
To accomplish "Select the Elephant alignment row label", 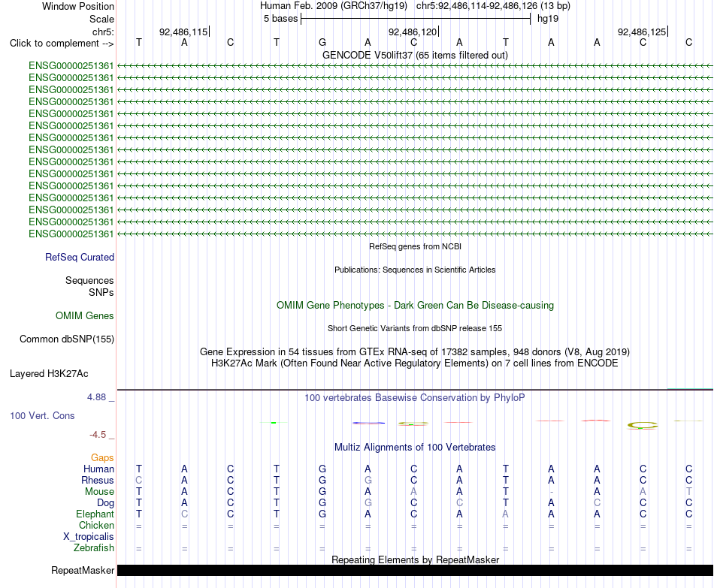I will click(x=95, y=514).
